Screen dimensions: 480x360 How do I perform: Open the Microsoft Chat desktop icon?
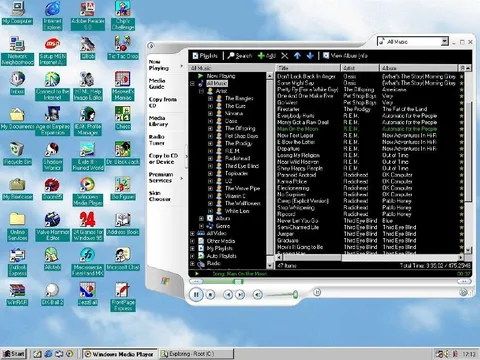[123, 259]
